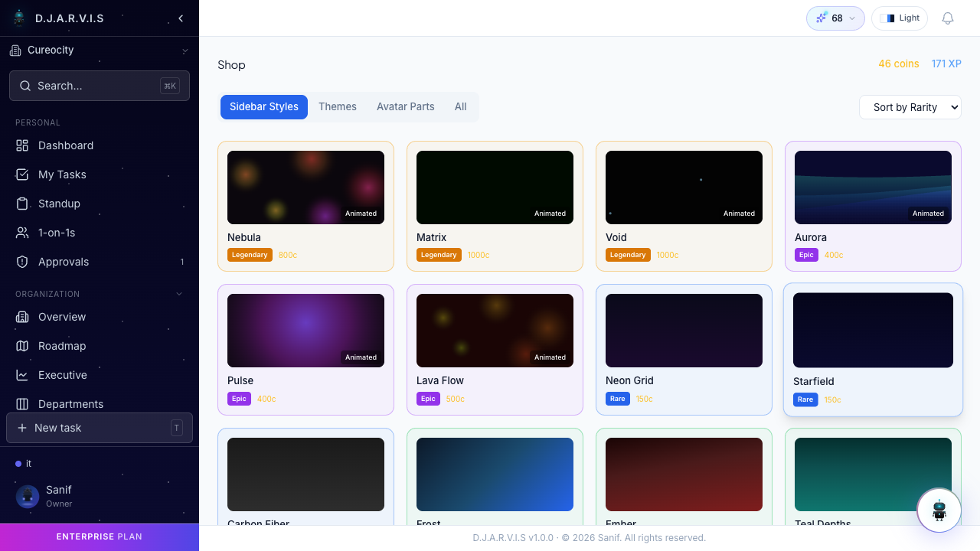Open the Dashboard menu item
The width and height of the screenshot is (980, 551).
(x=100, y=145)
